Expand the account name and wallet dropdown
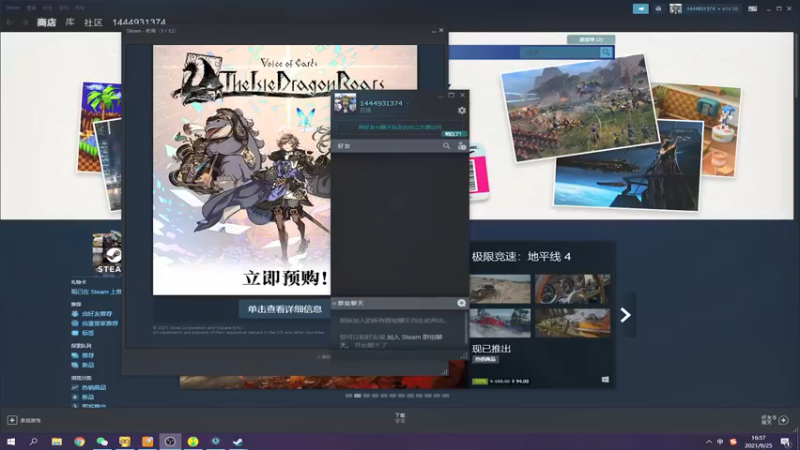Viewport: 800px width, 450px height. [x=712, y=9]
